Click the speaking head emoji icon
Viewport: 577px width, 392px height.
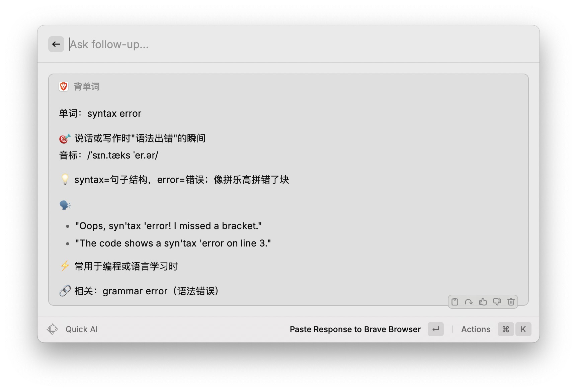(x=65, y=205)
